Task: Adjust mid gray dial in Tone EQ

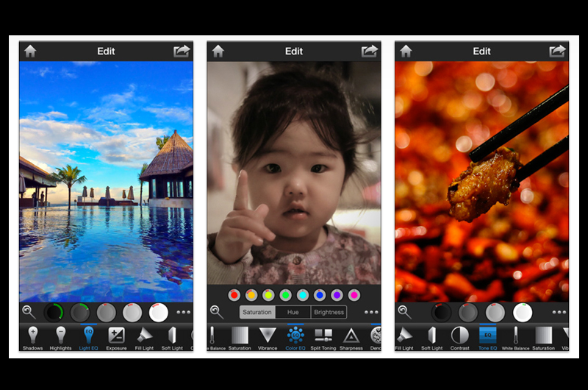Action: point(495,312)
